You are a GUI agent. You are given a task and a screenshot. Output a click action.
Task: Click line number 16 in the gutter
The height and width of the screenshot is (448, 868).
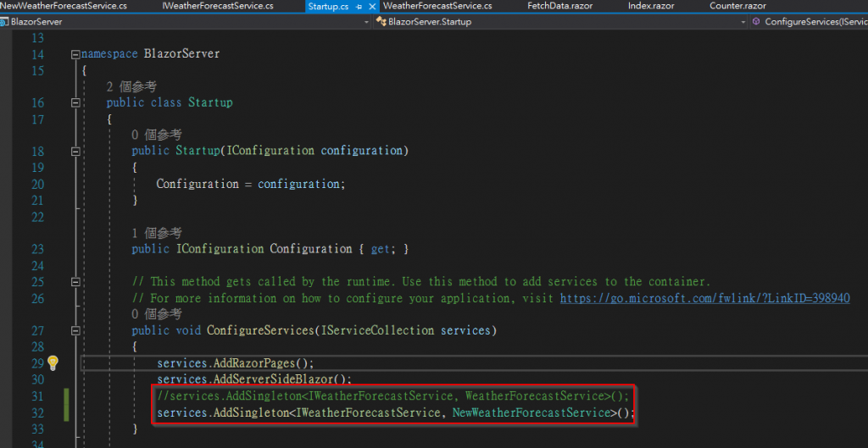click(37, 102)
